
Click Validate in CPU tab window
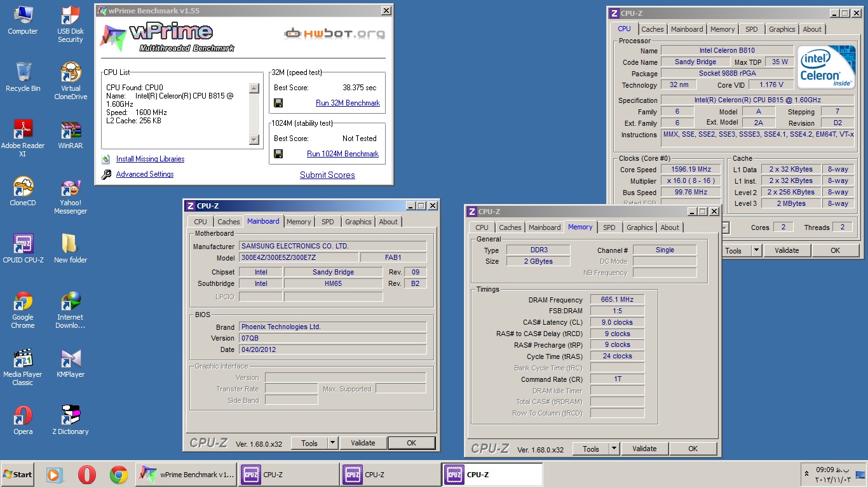(x=787, y=250)
